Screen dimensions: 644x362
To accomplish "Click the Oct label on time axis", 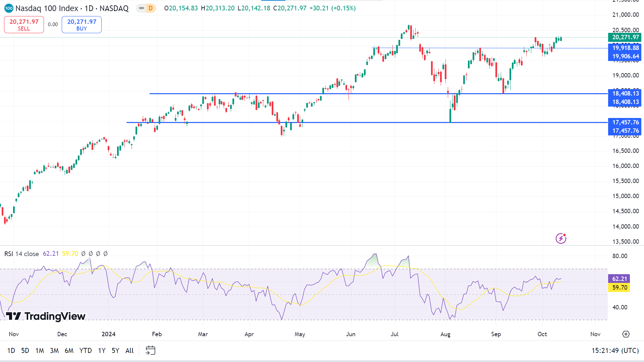I will pos(542,334).
